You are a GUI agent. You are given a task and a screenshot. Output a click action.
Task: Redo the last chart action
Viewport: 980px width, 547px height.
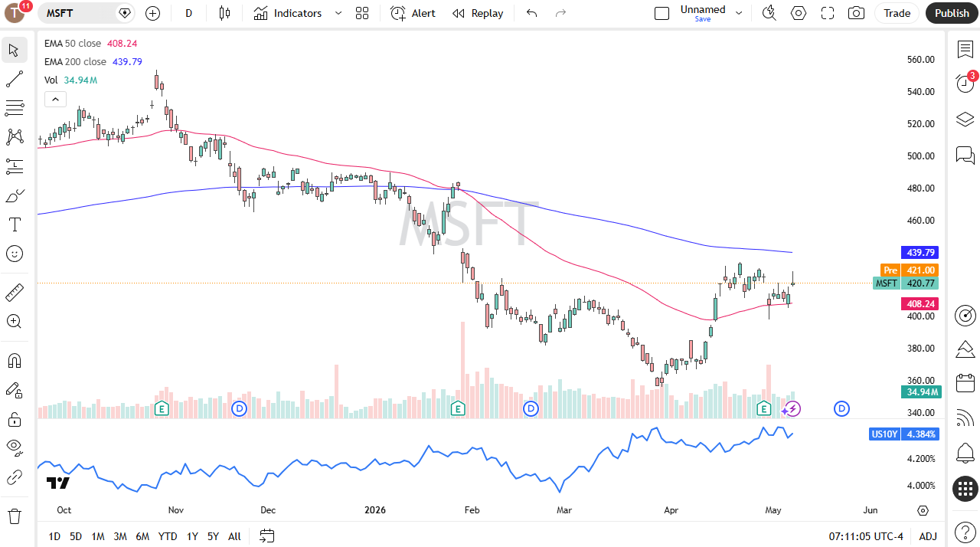pyautogui.click(x=560, y=13)
